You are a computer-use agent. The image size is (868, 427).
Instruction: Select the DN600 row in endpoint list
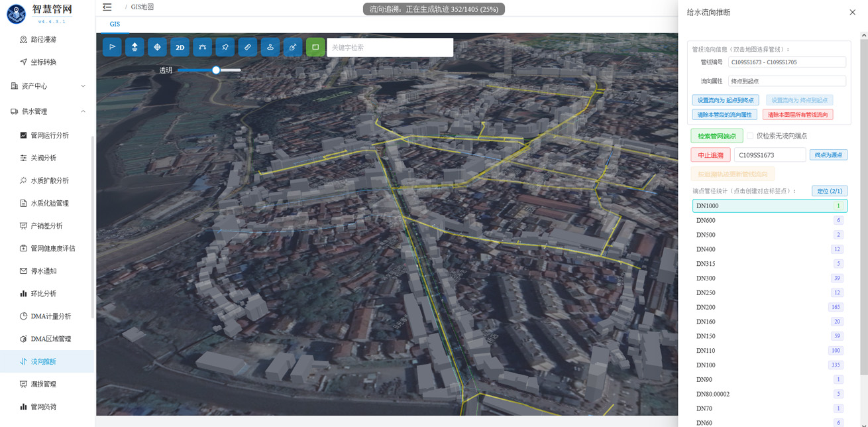click(x=770, y=220)
